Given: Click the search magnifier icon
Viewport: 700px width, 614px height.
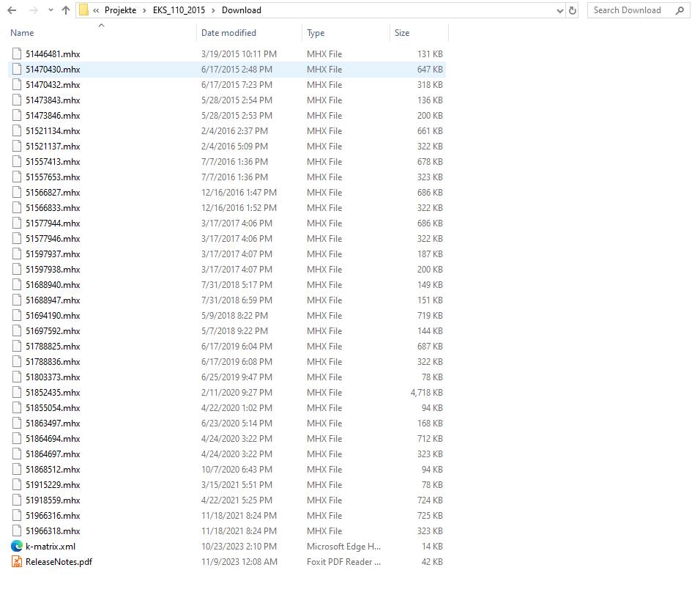Looking at the screenshot, I should pyautogui.click(x=680, y=10).
